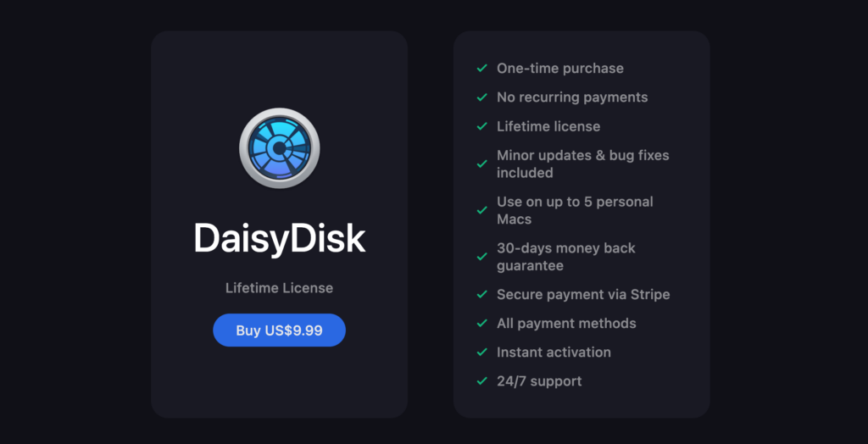
Task: Select the Secure payment via Stripe text
Action: click(x=583, y=295)
